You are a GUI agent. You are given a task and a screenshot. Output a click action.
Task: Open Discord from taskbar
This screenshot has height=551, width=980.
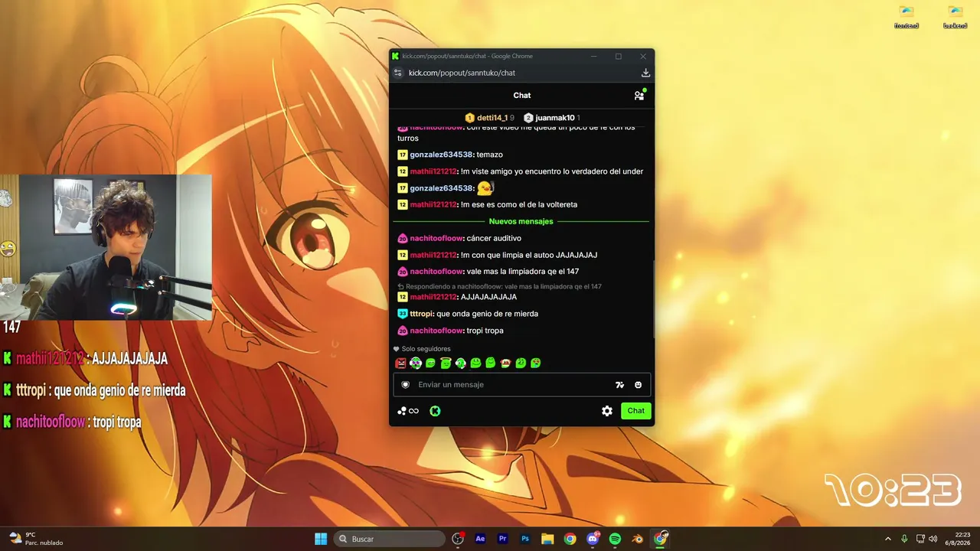tap(593, 539)
